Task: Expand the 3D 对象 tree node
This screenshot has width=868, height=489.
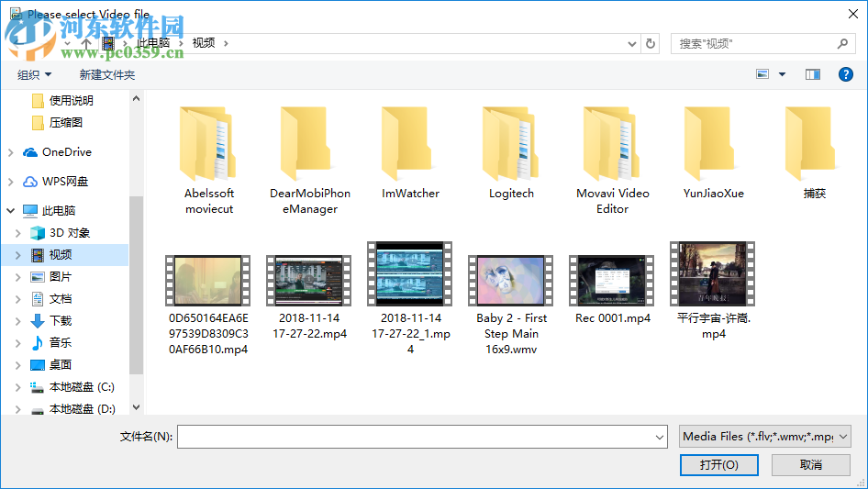Action: coord(18,233)
